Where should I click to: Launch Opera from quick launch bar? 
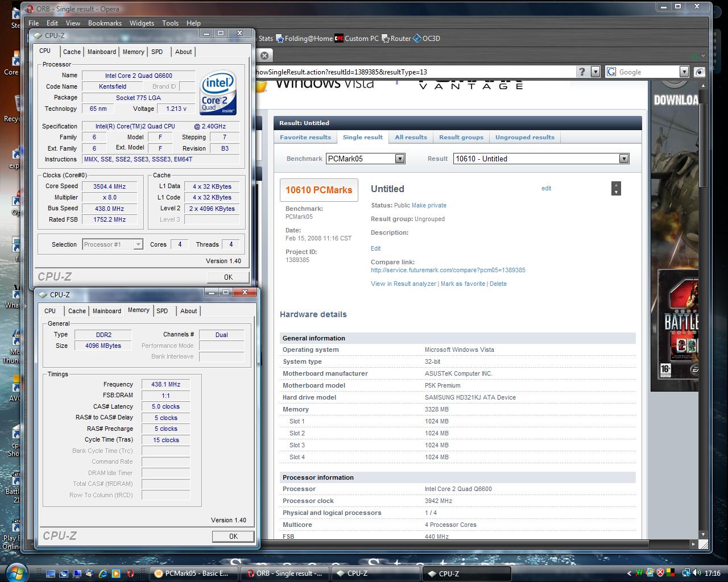pyautogui.click(x=130, y=573)
